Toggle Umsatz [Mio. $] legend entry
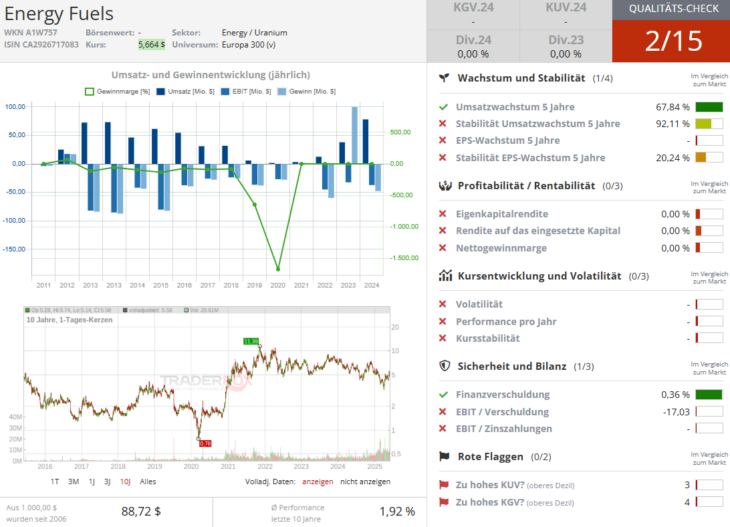Image resolution: width=730 pixels, height=527 pixels. click(185, 92)
